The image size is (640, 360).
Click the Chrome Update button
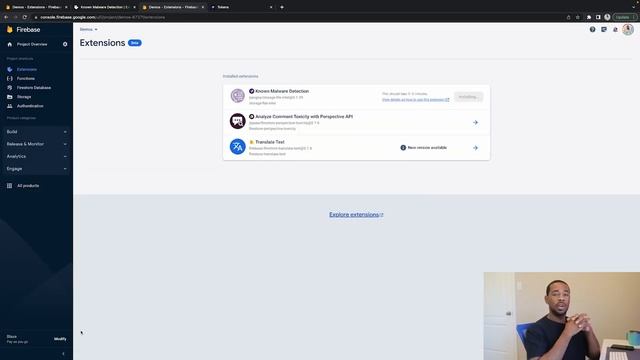coord(624,17)
